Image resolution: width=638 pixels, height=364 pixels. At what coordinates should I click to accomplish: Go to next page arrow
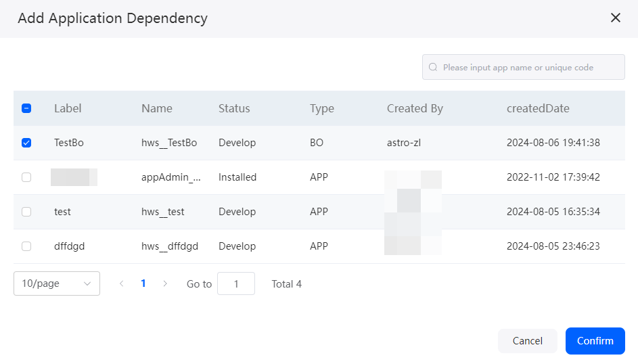click(165, 283)
